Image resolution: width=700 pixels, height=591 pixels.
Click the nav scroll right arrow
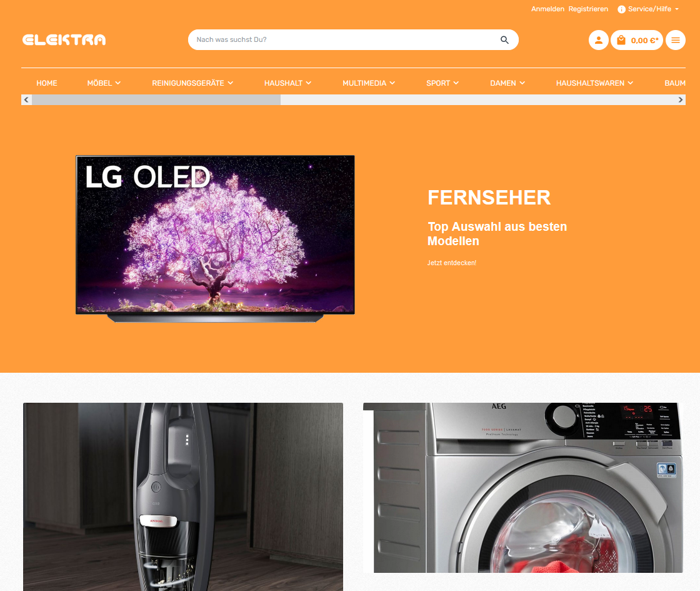pos(681,99)
